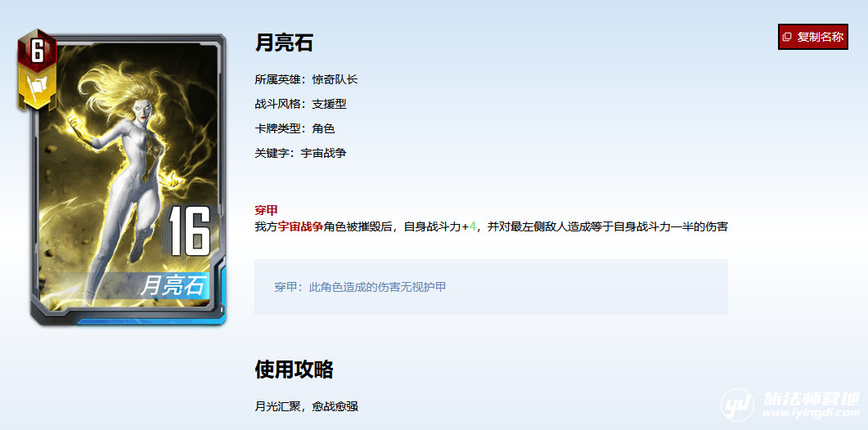The width and height of the screenshot is (868, 430).
Task: Click the red 穿甲 keyword heading
Action: pos(266,210)
